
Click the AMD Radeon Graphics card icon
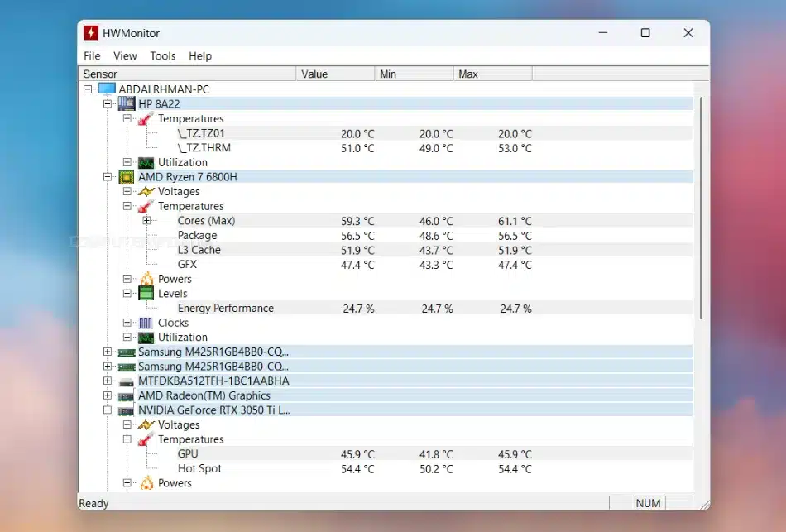coord(127,396)
